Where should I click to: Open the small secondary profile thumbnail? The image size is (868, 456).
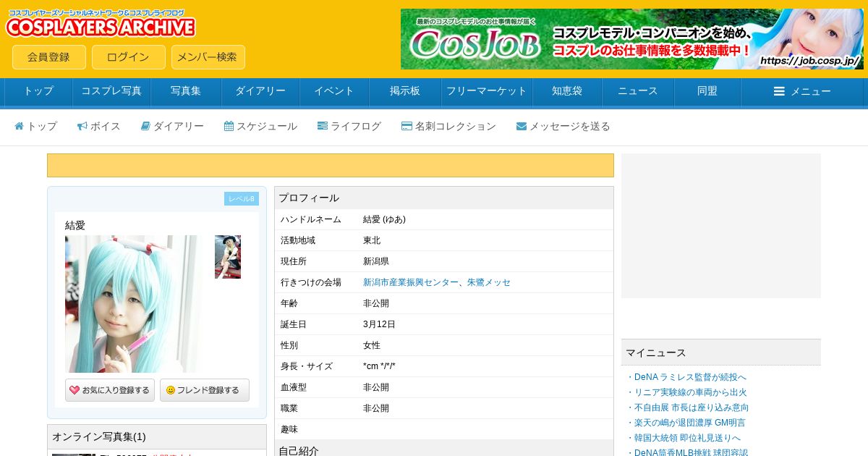[x=228, y=257]
